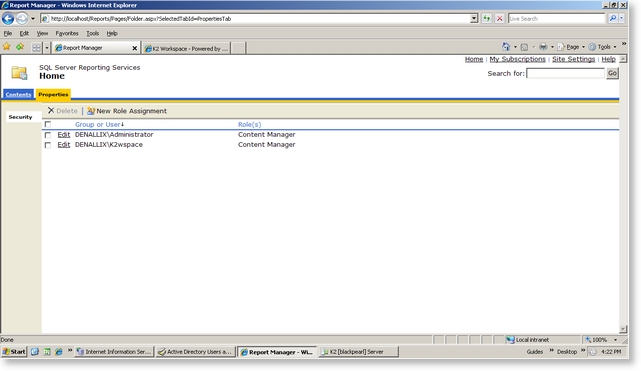Viewport: 641px width, 371px height.
Task: Click the Print toolbar icon
Action: point(543,47)
